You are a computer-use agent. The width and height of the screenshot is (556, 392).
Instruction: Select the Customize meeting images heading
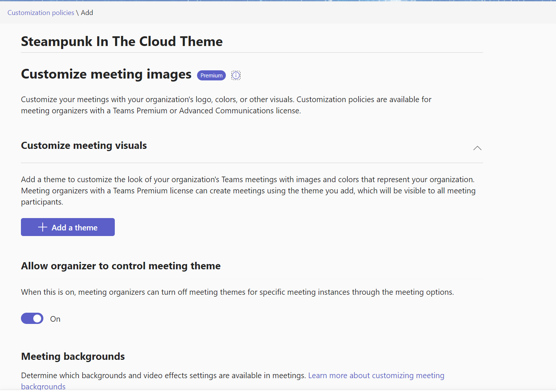click(x=106, y=74)
